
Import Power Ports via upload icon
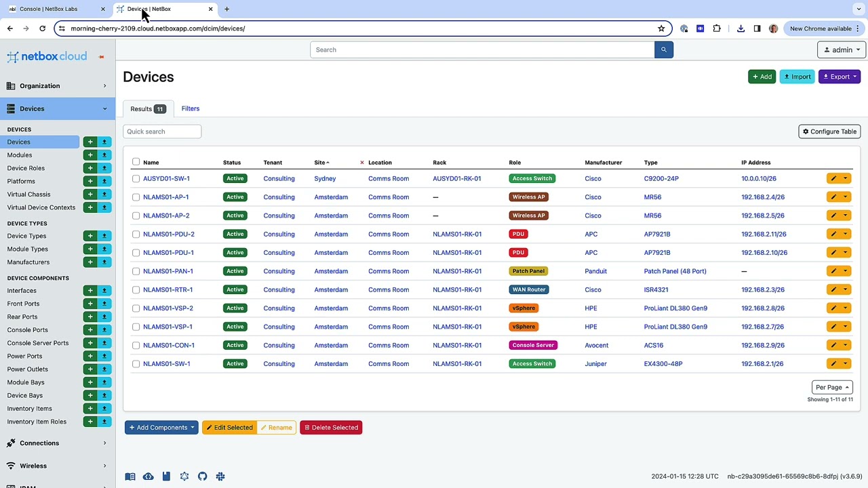tap(104, 357)
